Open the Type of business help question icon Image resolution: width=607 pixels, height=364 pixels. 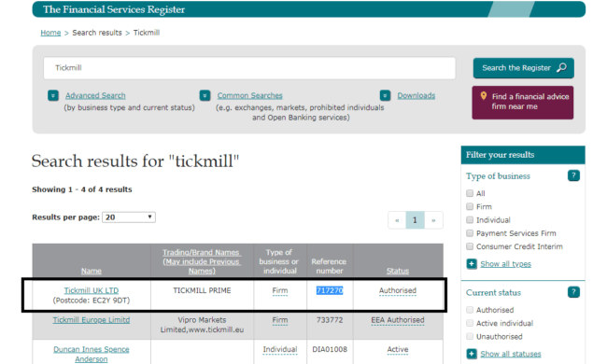[x=573, y=175]
